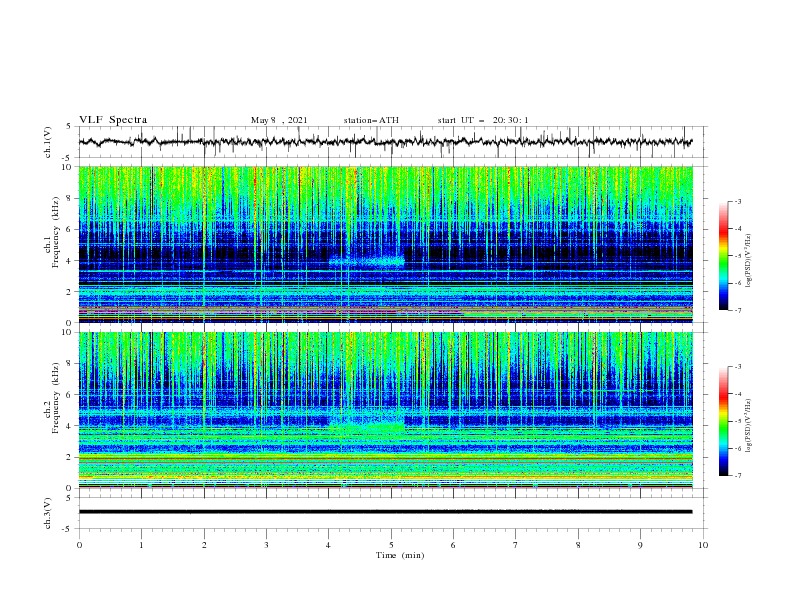Click the ch.1 frequency axis '8' tick label
This screenshot has width=792, height=612.
click(x=70, y=198)
